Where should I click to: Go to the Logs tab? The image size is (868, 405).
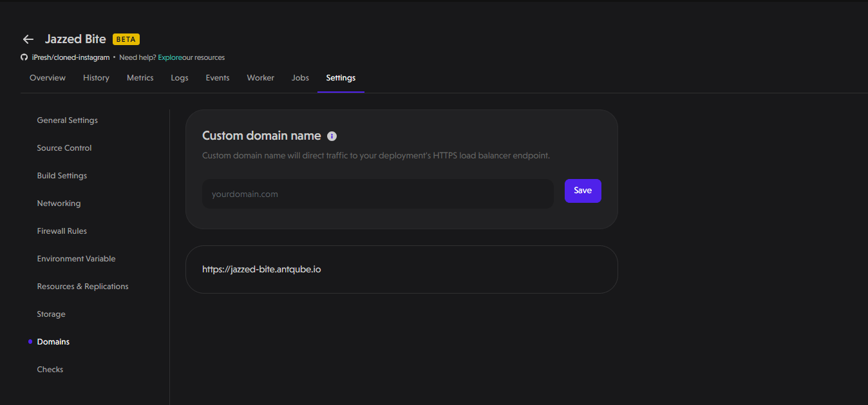point(180,78)
